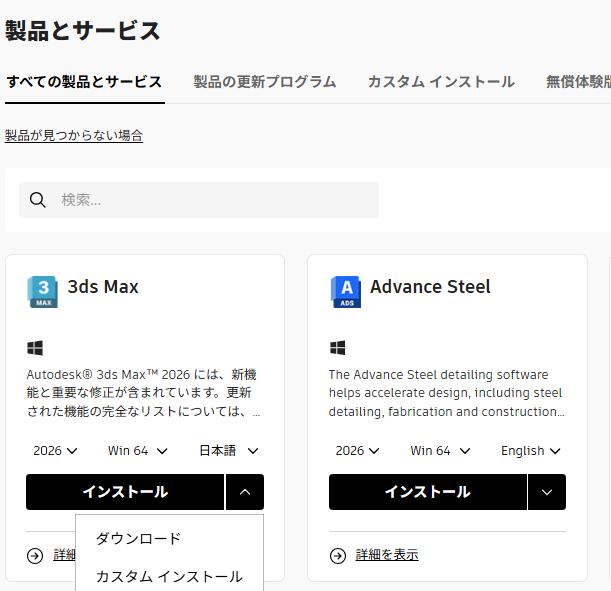Image resolution: width=611 pixels, height=591 pixels.
Task: Switch to the カスタム インストール tab
Action: (441, 82)
